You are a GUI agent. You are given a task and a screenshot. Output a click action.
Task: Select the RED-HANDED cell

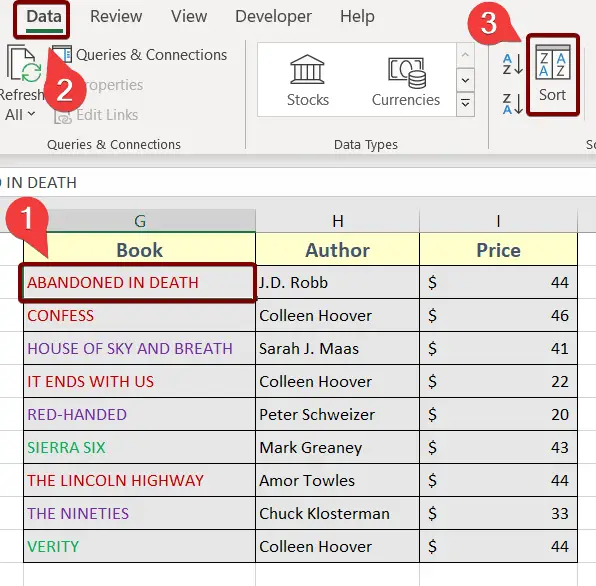click(x=139, y=414)
